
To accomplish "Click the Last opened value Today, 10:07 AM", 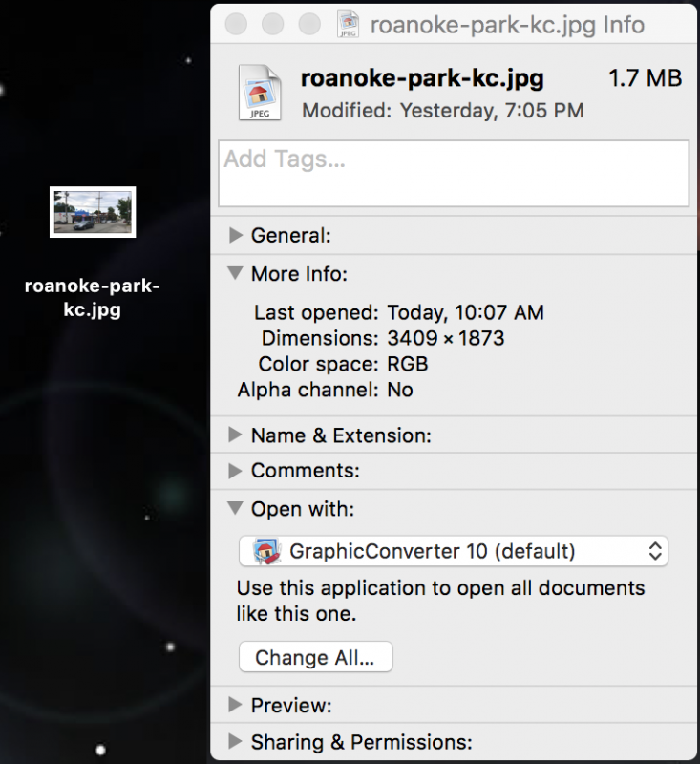I will coord(465,312).
